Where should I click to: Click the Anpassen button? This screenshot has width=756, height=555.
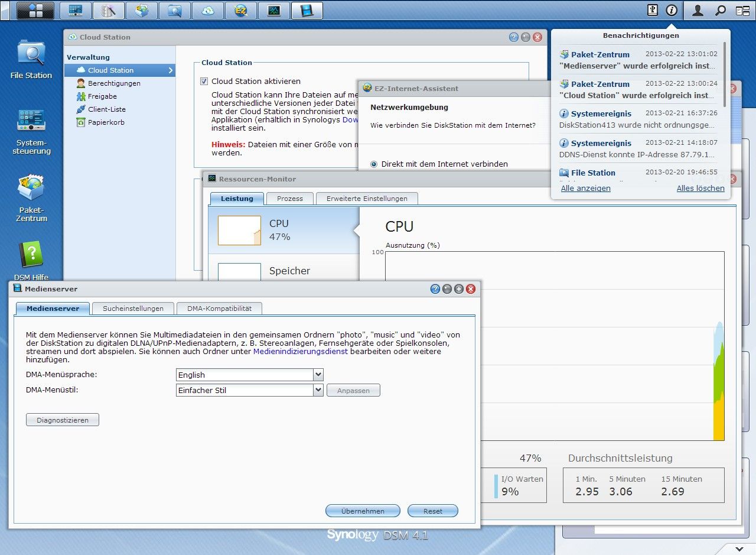point(353,391)
